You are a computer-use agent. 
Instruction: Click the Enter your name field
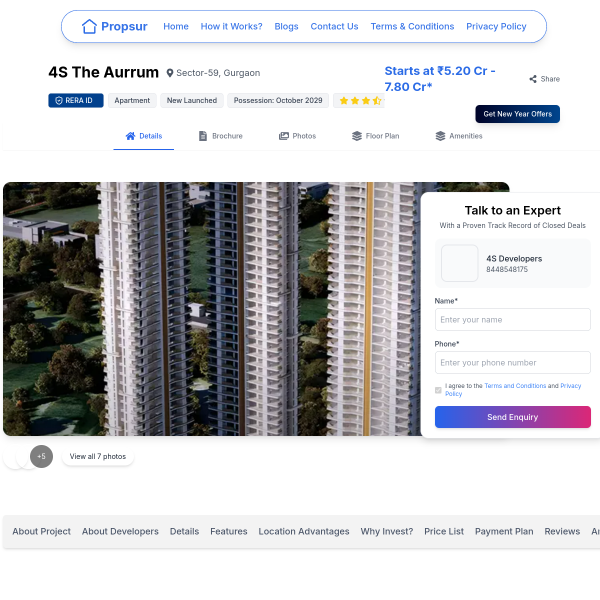tap(512, 320)
